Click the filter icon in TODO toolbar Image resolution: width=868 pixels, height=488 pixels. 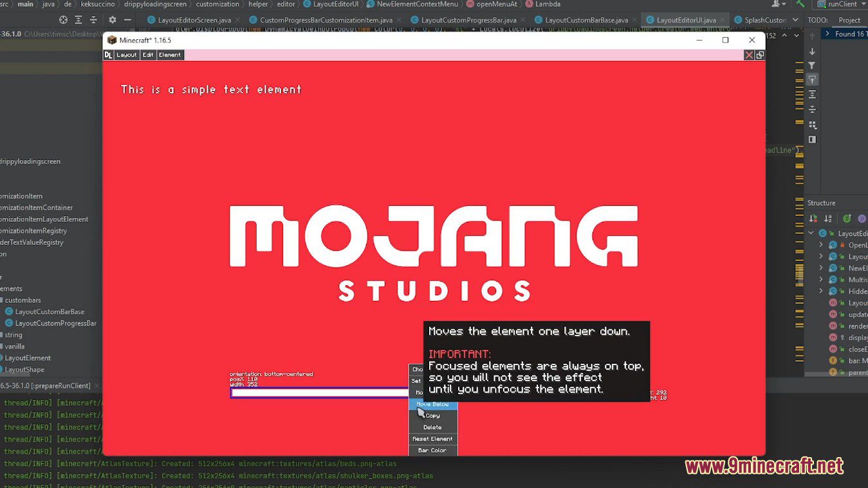tap(812, 66)
